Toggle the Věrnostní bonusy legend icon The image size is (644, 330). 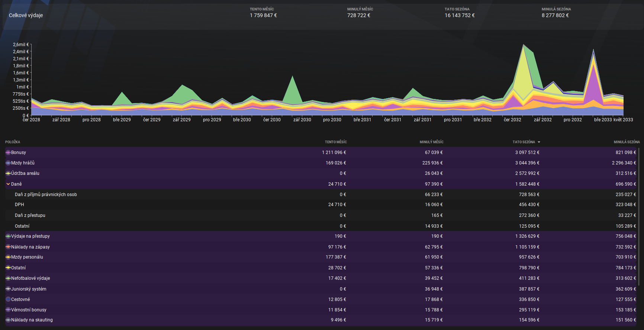[x=8, y=310]
